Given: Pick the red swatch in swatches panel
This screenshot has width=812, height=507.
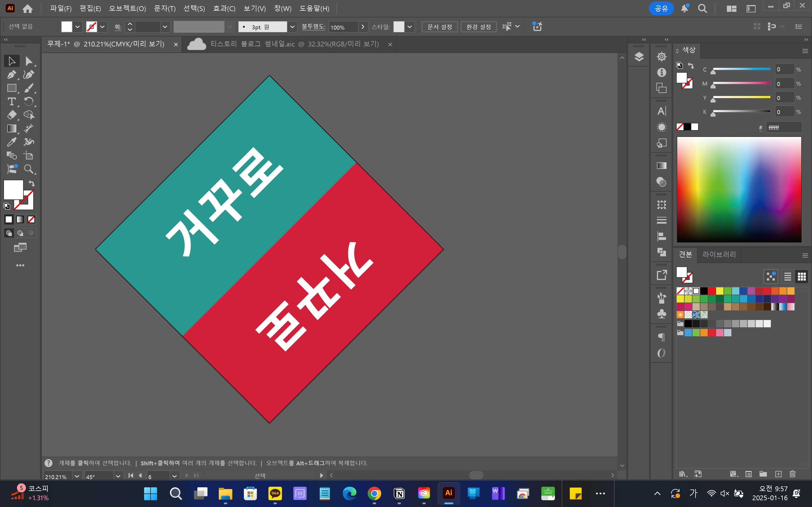Looking at the screenshot, I should [712, 291].
